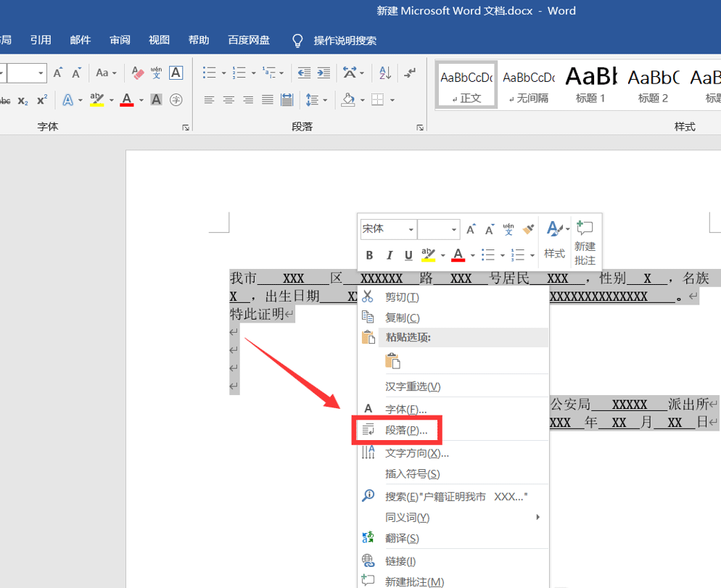721x588 pixels.
Task: Toggle Italic in the mini toolbar
Action: pyautogui.click(x=389, y=255)
